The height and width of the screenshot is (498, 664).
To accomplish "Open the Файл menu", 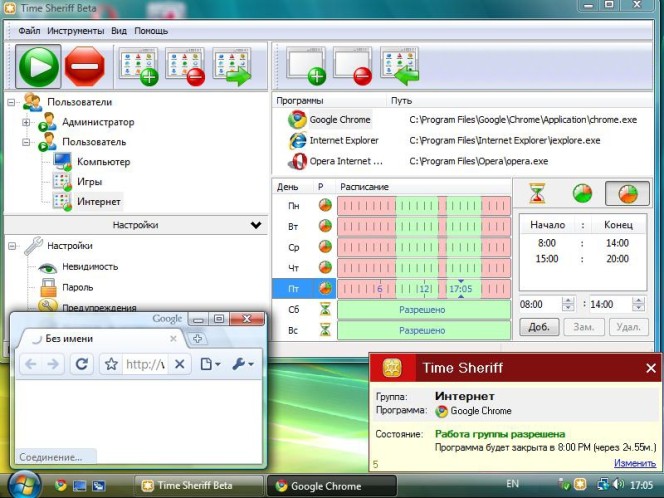I will (x=29, y=31).
